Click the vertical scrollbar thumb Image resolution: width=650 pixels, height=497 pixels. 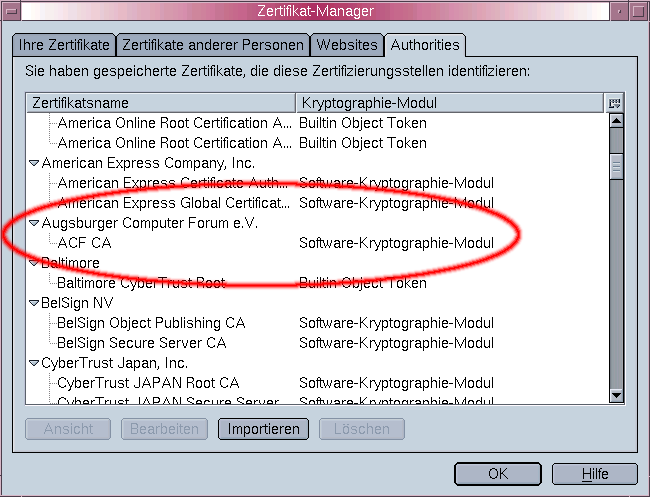point(616,167)
